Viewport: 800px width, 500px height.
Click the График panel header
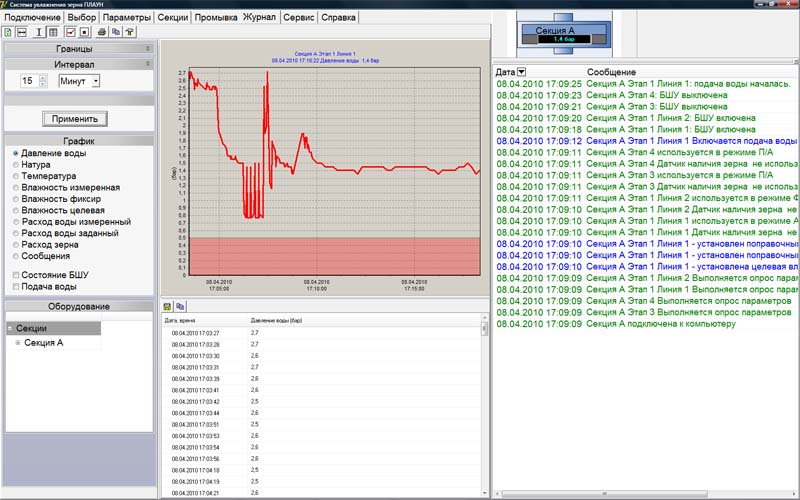click(x=79, y=141)
